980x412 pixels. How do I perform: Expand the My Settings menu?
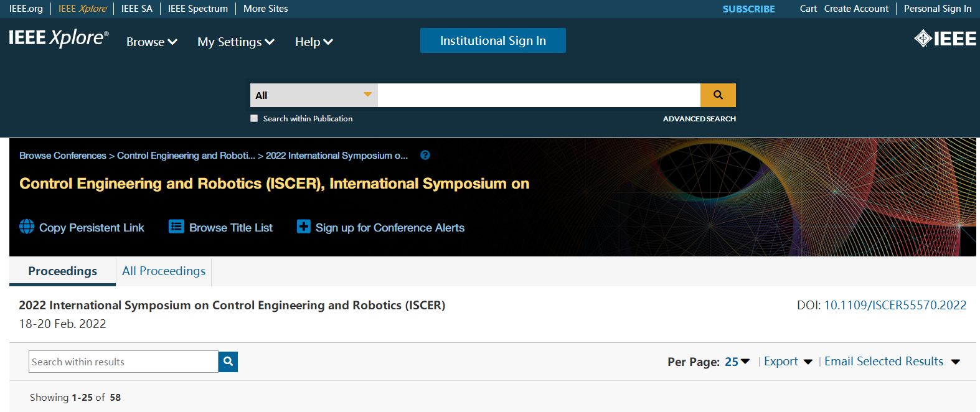click(236, 42)
